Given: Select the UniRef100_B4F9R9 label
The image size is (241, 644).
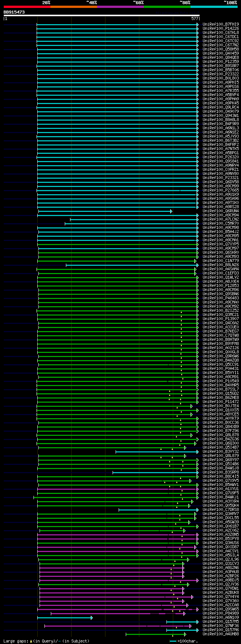Looking at the screenshot, I should point(221,124).
